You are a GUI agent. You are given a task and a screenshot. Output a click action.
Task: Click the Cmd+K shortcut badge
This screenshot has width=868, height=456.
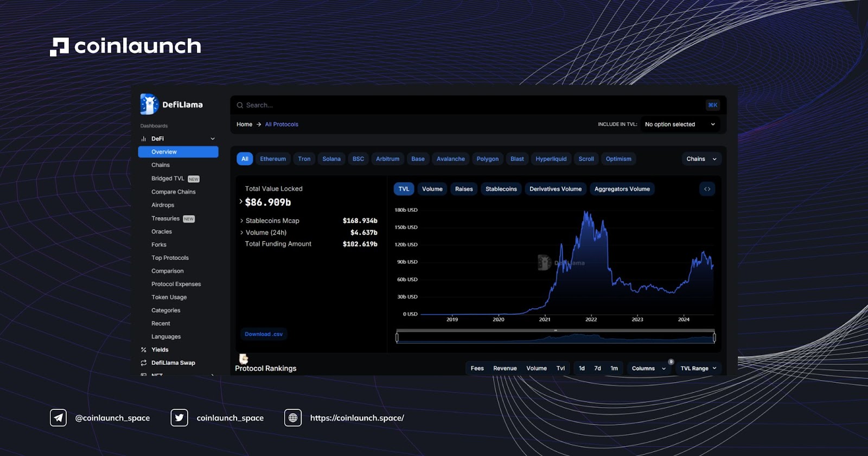pyautogui.click(x=713, y=105)
